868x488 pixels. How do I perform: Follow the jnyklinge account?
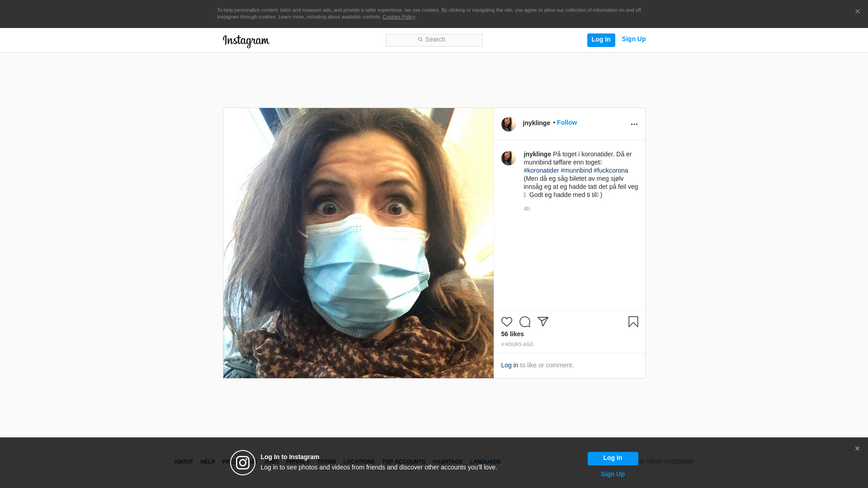coord(566,123)
